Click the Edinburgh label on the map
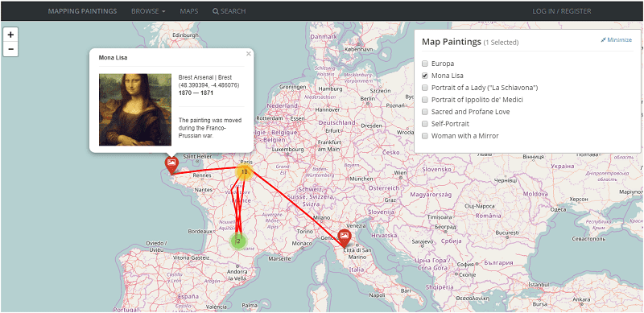The width and height of the screenshot is (644, 313). (185, 35)
